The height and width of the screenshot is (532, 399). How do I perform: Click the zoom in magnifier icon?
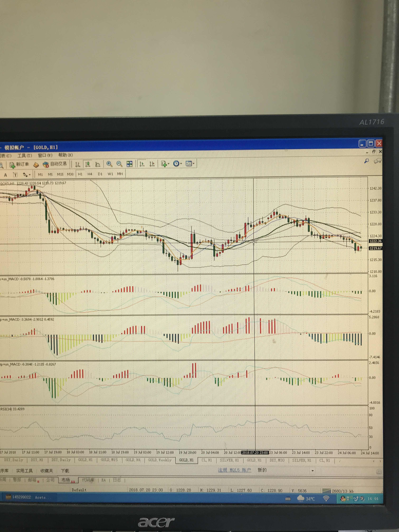(109, 164)
